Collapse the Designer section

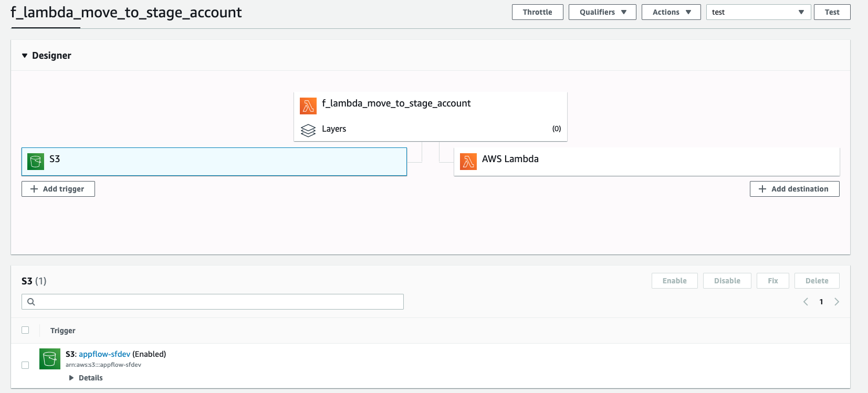point(25,56)
